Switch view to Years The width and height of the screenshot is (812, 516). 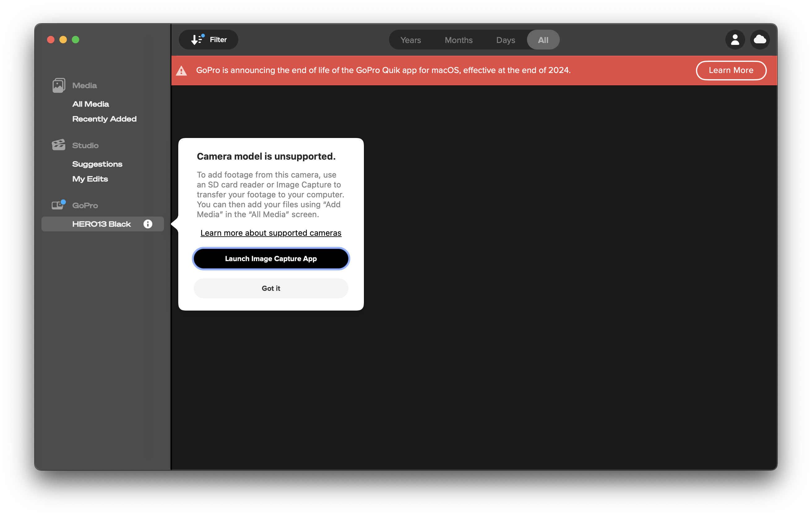(x=410, y=40)
